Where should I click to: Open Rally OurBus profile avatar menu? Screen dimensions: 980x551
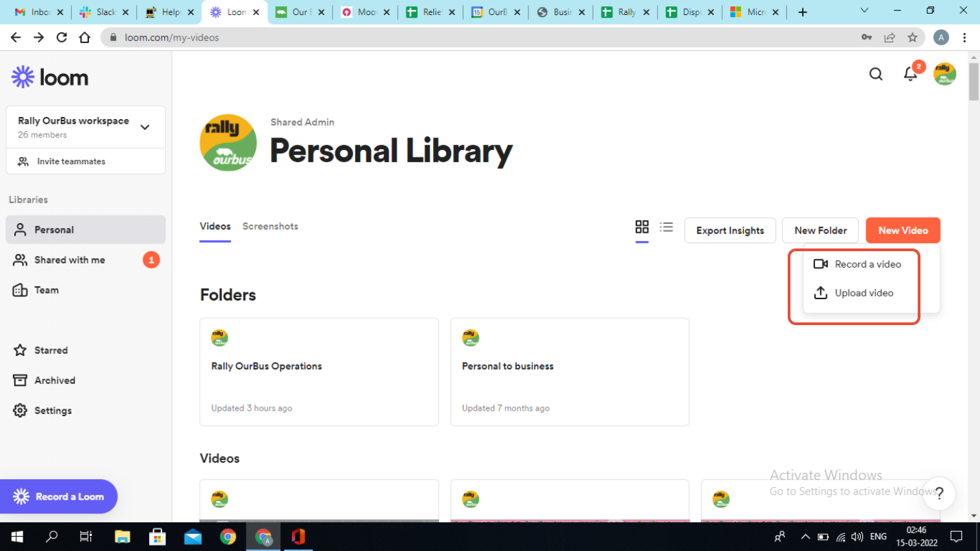click(x=944, y=74)
